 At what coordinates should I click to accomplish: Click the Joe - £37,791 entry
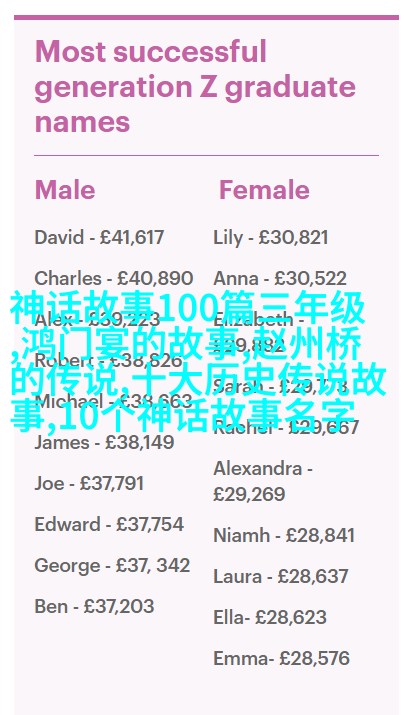[89, 483]
